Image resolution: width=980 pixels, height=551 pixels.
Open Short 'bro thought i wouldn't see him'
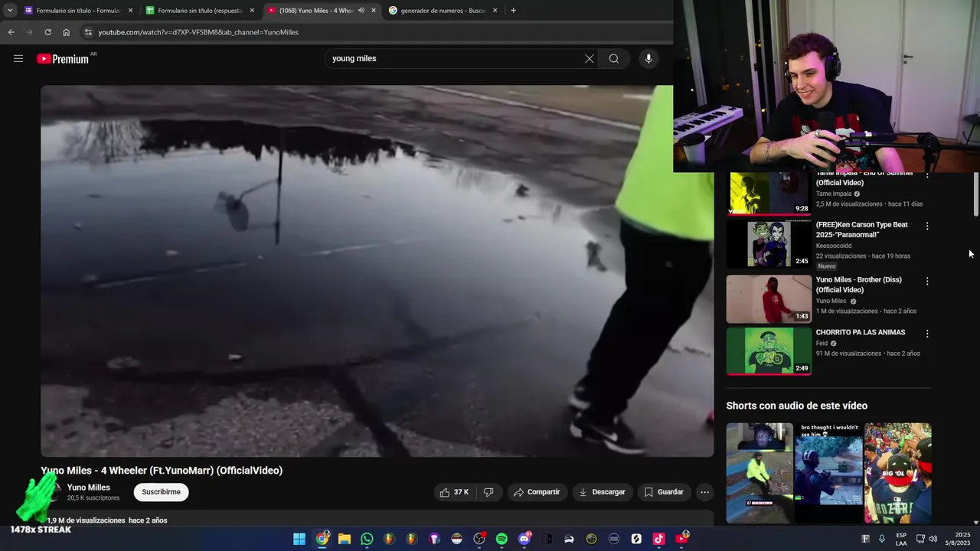(x=828, y=473)
